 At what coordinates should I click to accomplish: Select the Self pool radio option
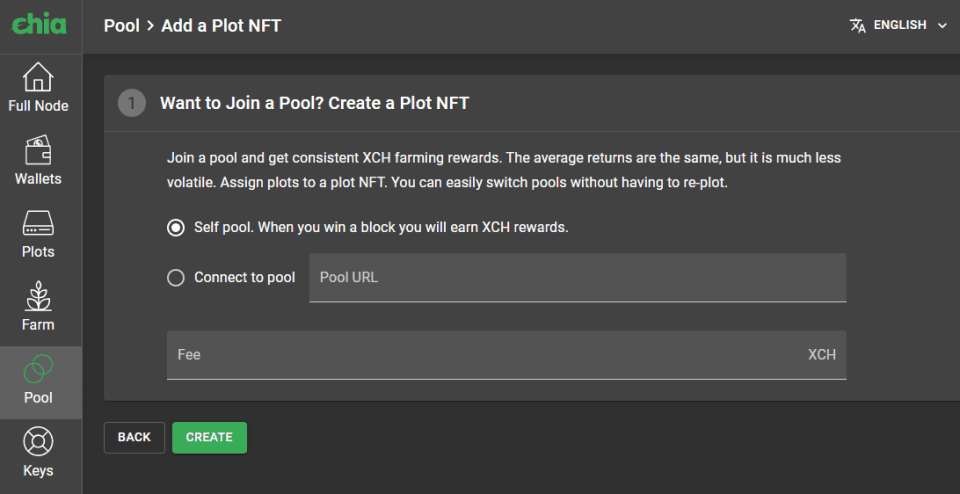point(176,227)
